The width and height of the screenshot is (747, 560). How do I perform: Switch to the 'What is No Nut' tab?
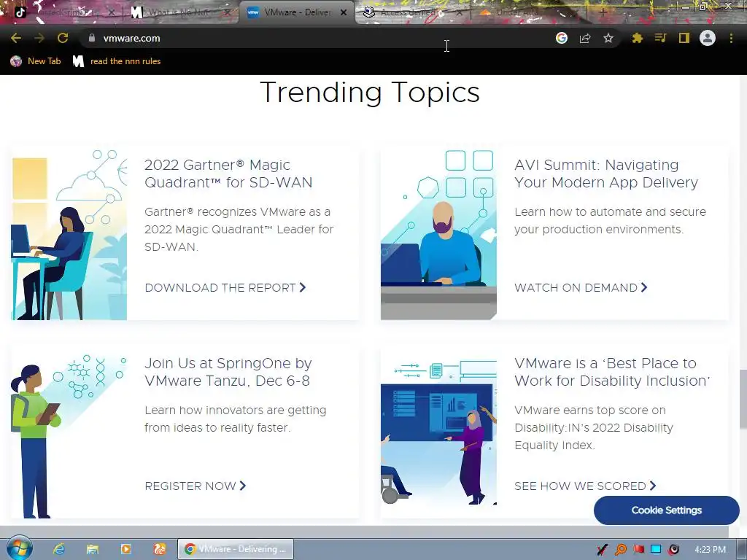(x=179, y=12)
